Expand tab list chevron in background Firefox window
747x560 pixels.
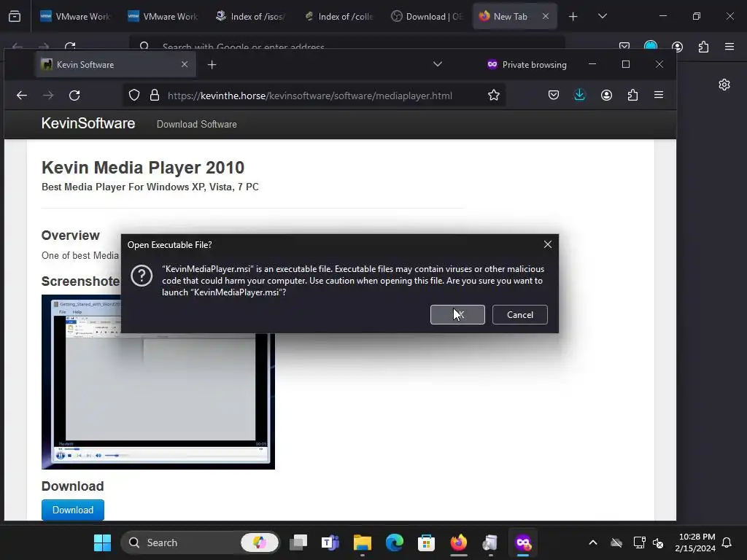point(602,16)
